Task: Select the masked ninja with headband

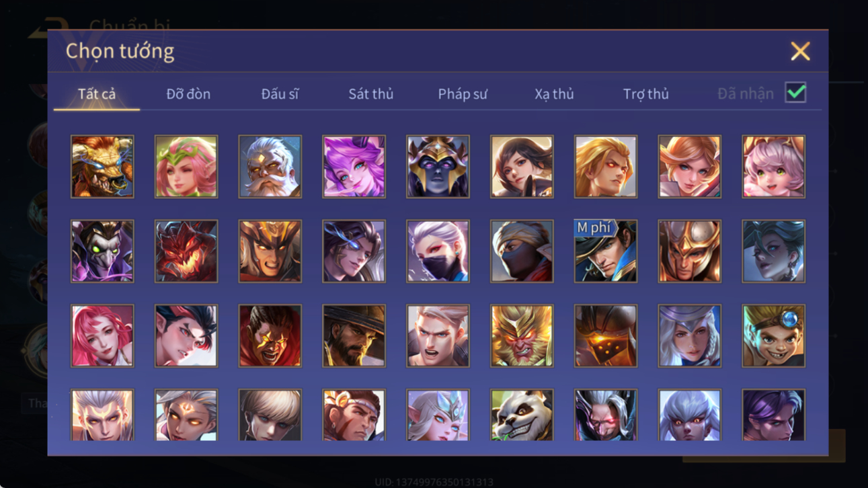Action: pyautogui.click(x=522, y=251)
